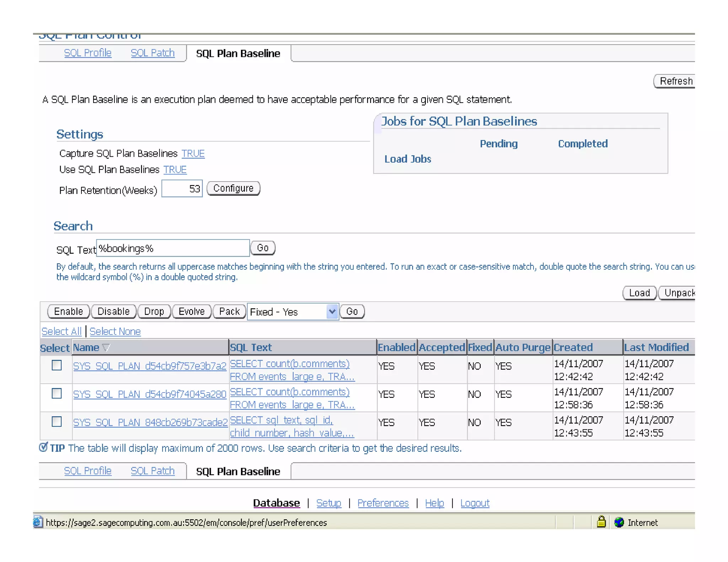Click Go beside the Fixed dropdown
Image resolution: width=728 pixels, height=562 pixels.
tap(352, 312)
